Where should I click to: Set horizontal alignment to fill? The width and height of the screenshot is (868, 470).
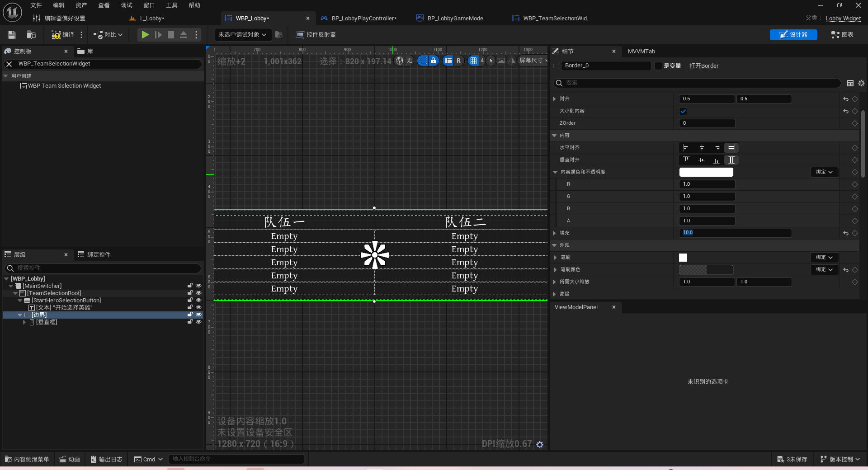[x=731, y=148]
